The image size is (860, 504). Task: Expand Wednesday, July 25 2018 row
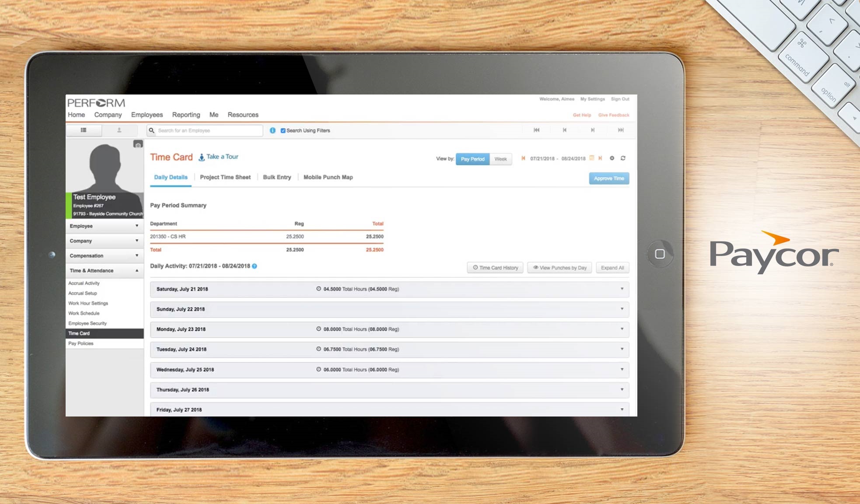pyautogui.click(x=389, y=370)
